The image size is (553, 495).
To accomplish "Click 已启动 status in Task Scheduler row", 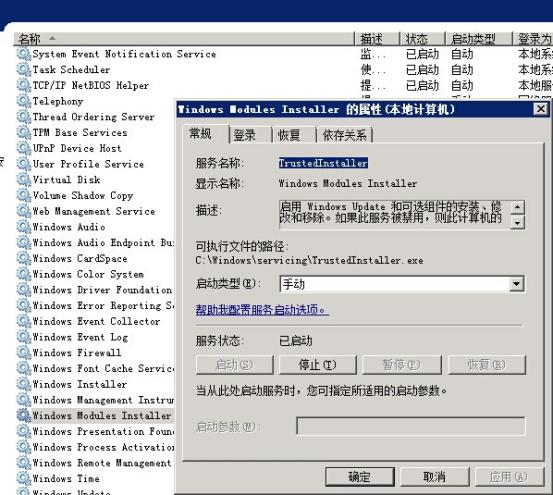I will 423,70.
